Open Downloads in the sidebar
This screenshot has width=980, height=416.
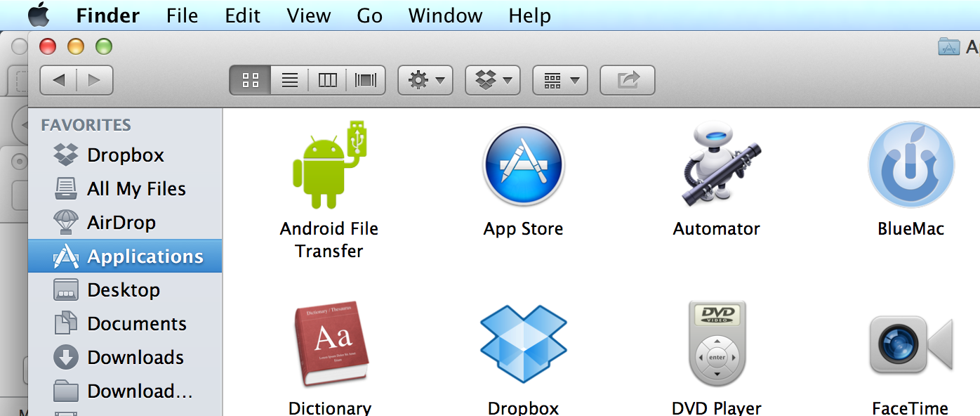(x=125, y=357)
